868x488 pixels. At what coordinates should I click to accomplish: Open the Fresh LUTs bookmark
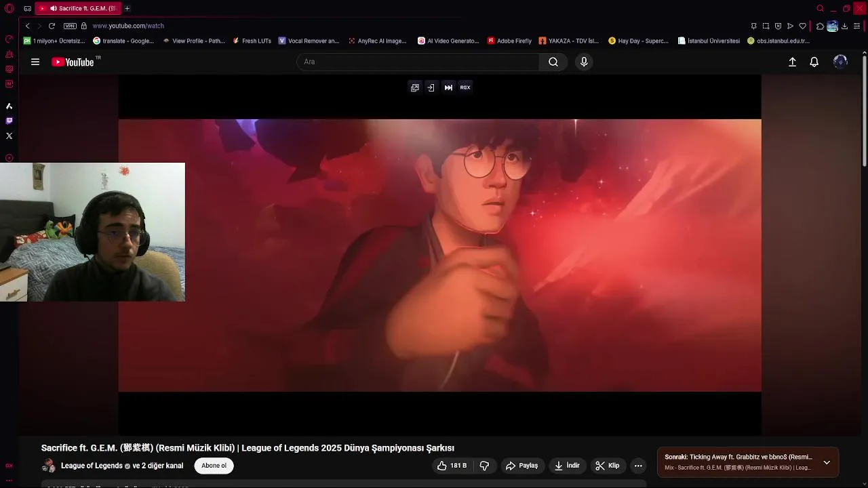point(252,41)
